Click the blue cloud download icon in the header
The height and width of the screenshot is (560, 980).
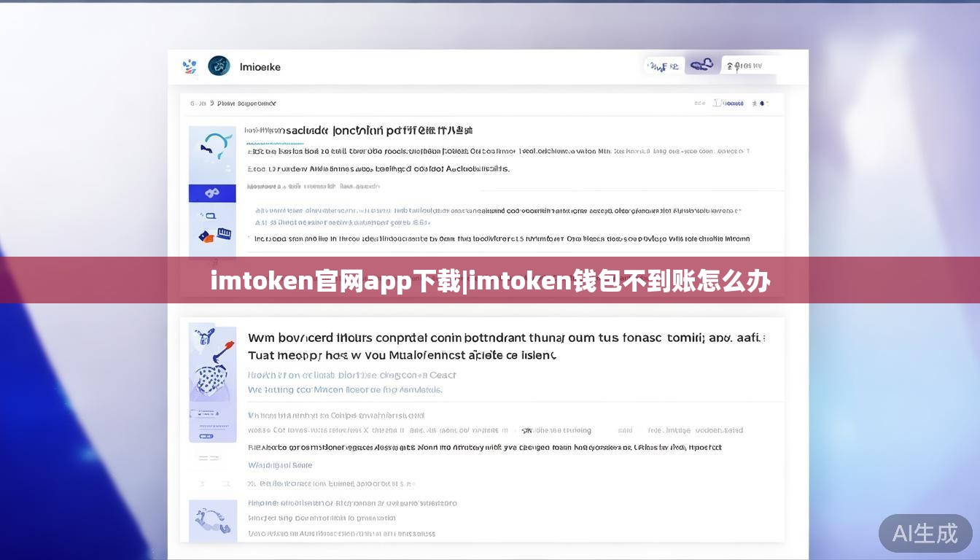coord(700,64)
